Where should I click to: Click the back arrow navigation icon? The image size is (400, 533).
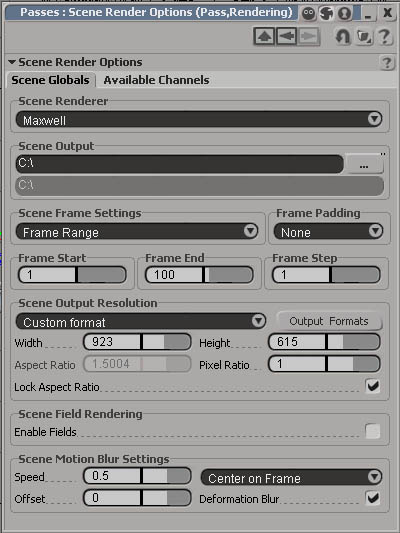pos(286,36)
